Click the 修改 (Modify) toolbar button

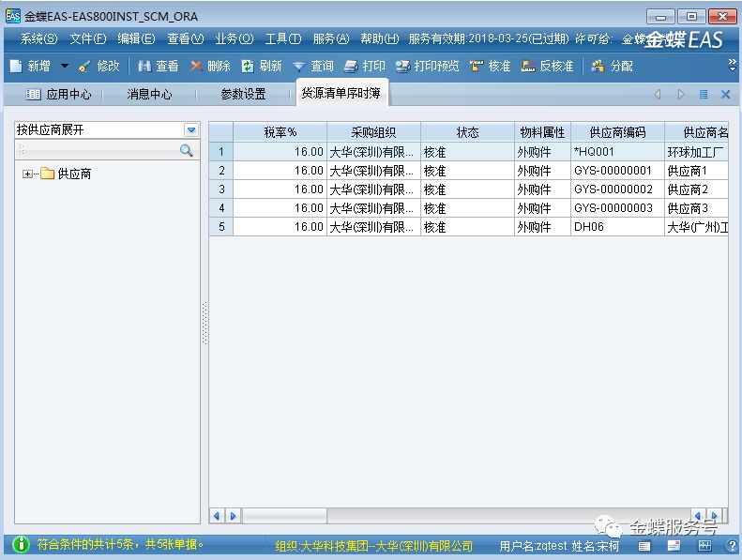pyautogui.click(x=98, y=67)
